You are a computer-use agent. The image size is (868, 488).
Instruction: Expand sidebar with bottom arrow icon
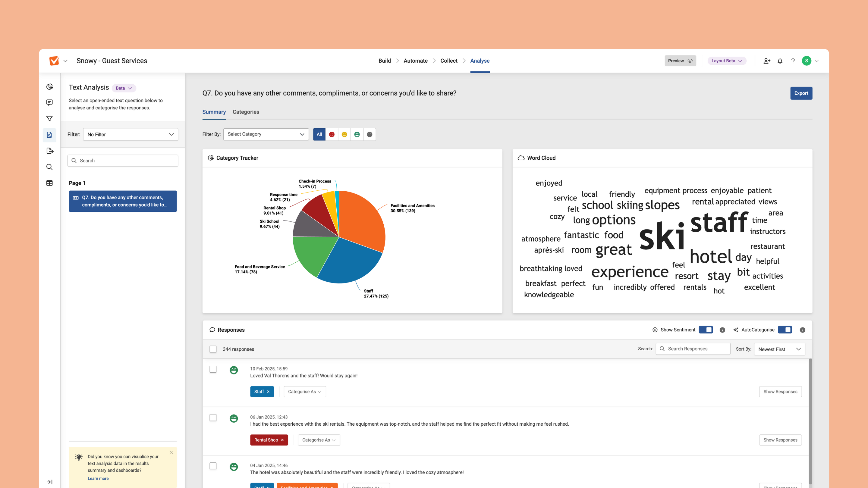[x=49, y=482]
